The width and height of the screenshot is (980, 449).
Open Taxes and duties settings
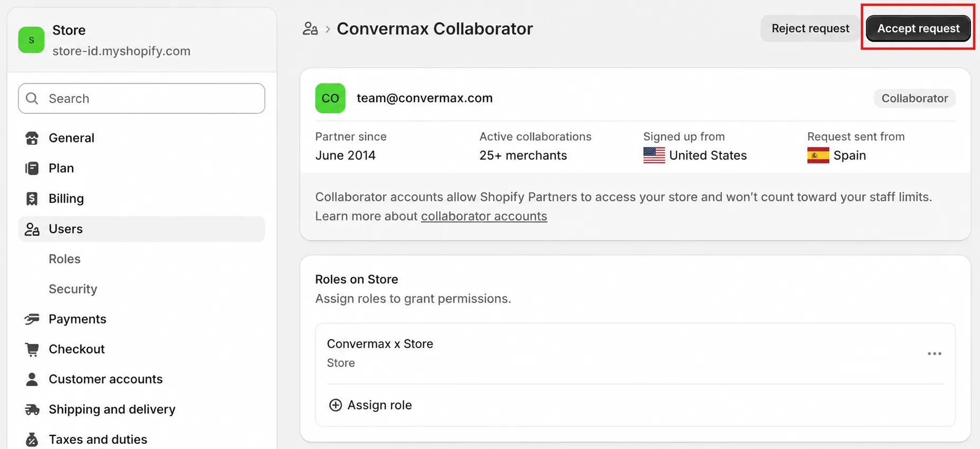pos(141,439)
